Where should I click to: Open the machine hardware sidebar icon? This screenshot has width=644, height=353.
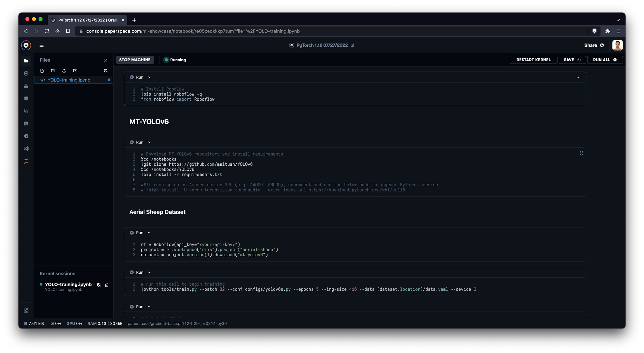26,74
